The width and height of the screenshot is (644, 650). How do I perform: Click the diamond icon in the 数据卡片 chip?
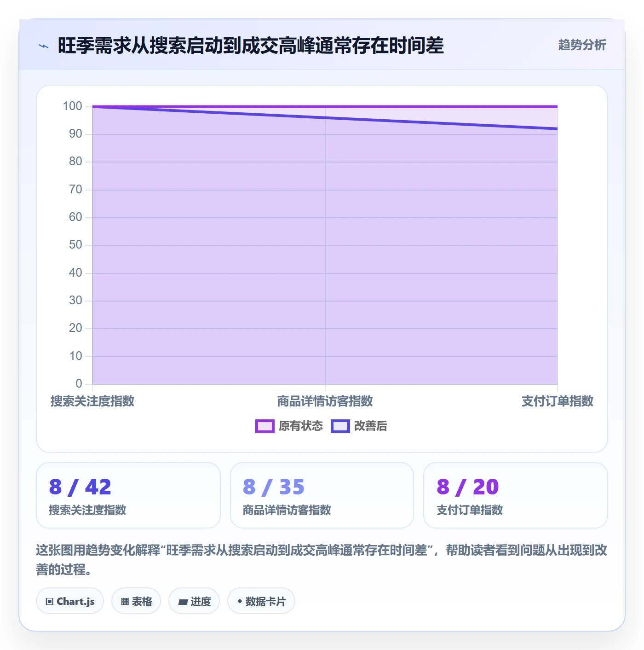(240, 601)
